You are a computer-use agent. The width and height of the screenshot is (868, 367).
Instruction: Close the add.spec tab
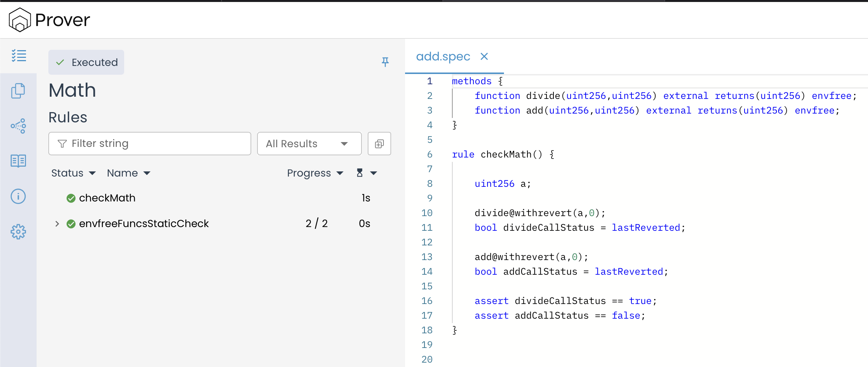tap(484, 56)
